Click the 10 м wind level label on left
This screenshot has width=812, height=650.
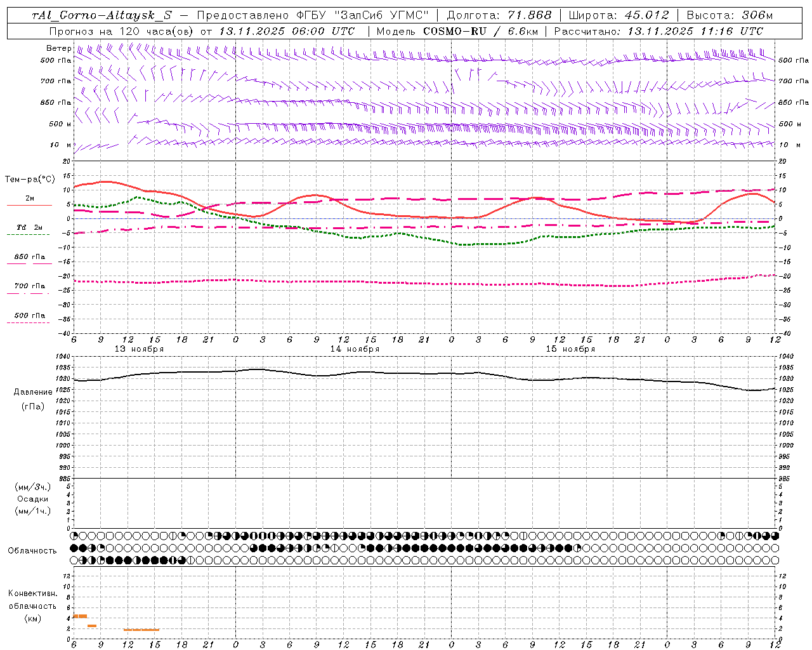60,145
